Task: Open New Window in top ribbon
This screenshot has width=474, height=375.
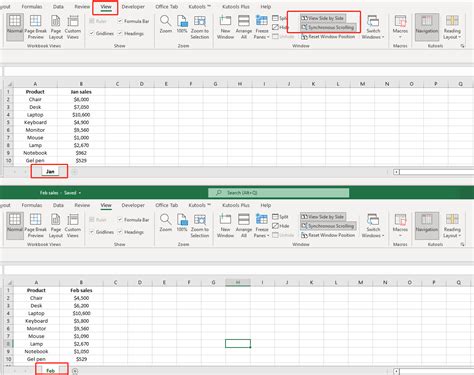Action: point(225,27)
